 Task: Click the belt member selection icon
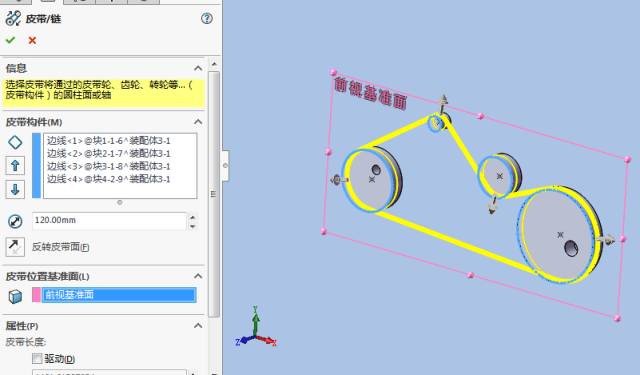pyautogui.click(x=15, y=142)
